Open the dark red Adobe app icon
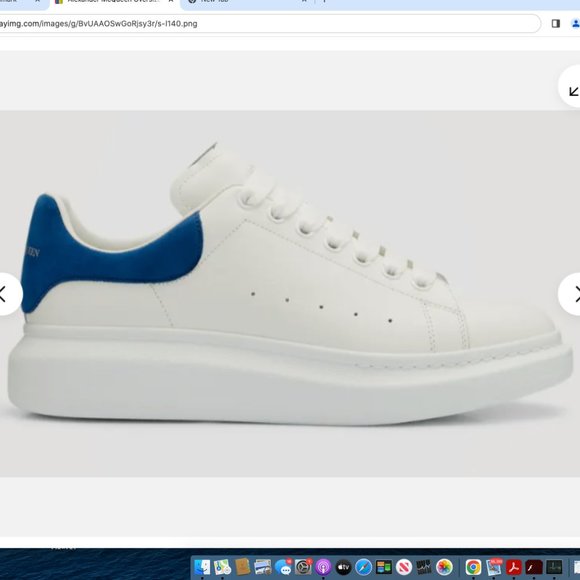The width and height of the screenshot is (580, 580). [534, 567]
